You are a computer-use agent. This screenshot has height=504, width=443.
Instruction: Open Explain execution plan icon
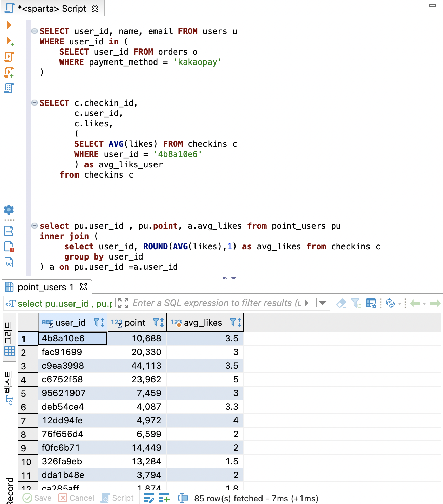pos(9,88)
